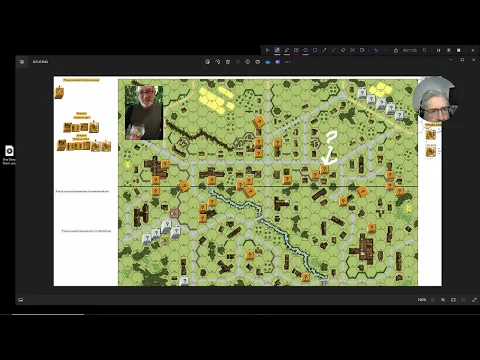Screen dimensions: 480x360
Task: Open the desktop file icon on the left
Action: click(9, 155)
